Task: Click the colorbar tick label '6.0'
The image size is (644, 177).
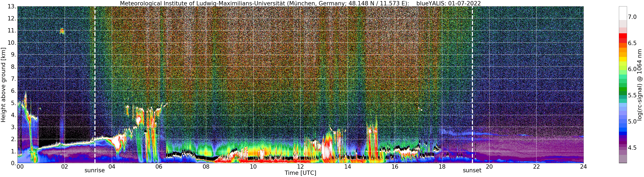Action: click(632, 69)
